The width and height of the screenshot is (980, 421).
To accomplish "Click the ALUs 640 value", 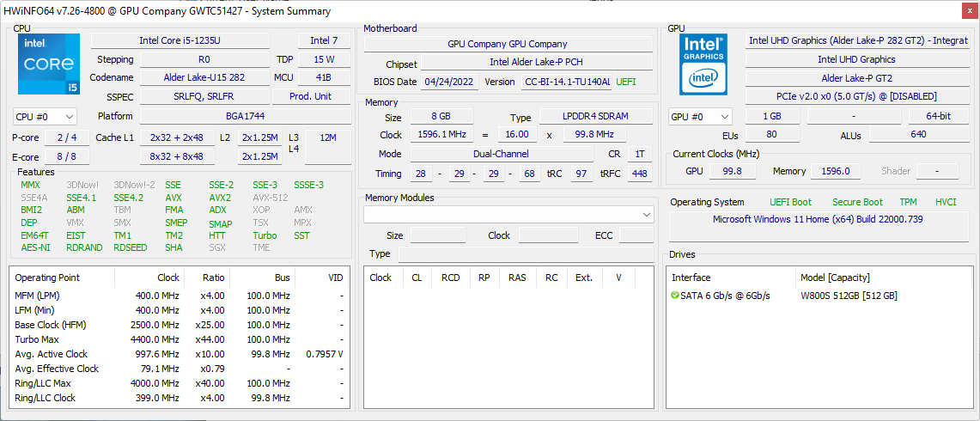I will coord(918,135).
